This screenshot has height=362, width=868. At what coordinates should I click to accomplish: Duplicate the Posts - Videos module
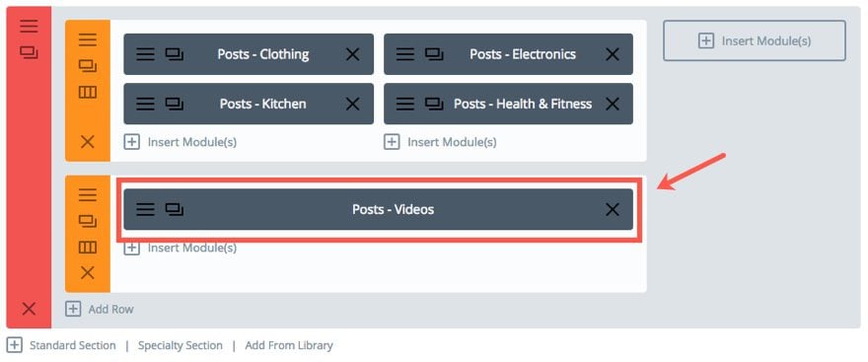click(175, 209)
